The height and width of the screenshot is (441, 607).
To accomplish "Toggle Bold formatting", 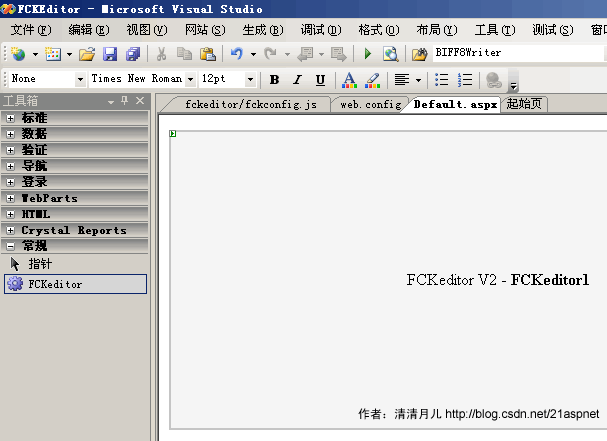I will [274, 80].
